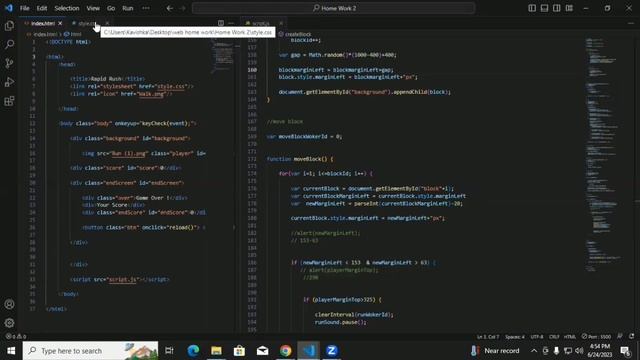Launch Microsoft Edge from taskbar
This screenshot has width=640, height=360.
pyautogui.click(x=193, y=351)
